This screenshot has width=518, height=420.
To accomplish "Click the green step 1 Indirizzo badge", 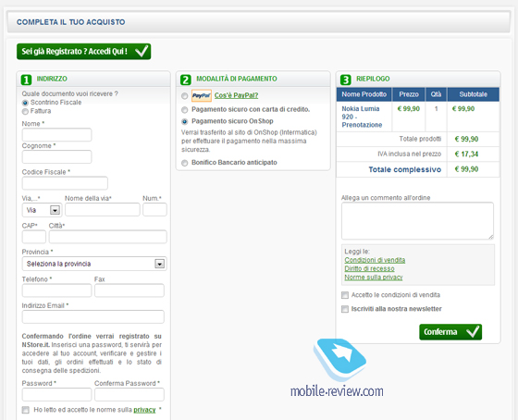I will (x=26, y=80).
